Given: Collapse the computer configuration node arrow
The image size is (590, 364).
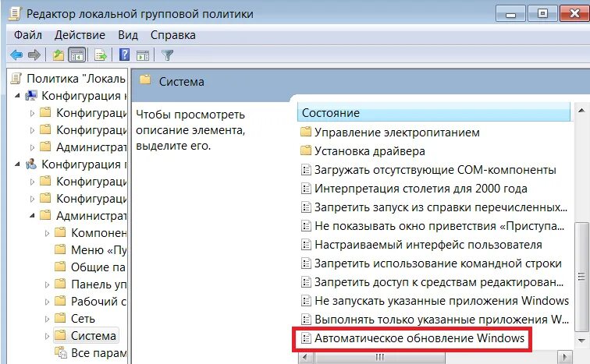Looking at the screenshot, I should tap(17, 96).
